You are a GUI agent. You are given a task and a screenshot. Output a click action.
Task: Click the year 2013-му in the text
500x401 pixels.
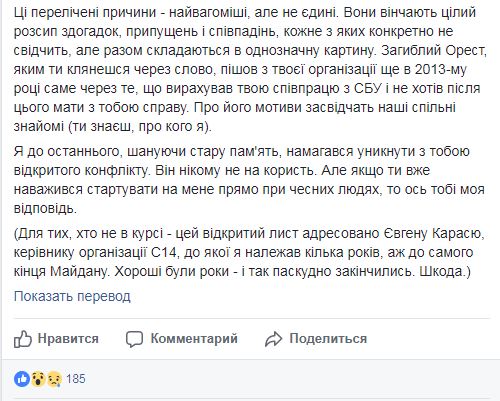click(441, 70)
